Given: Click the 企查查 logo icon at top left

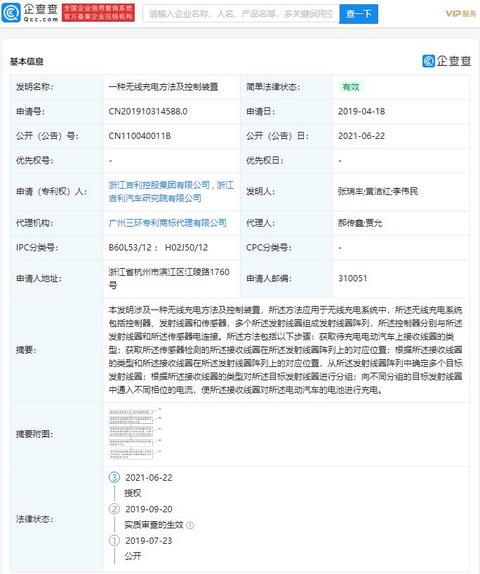Looking at the screenshot, I should pos(11,13).
